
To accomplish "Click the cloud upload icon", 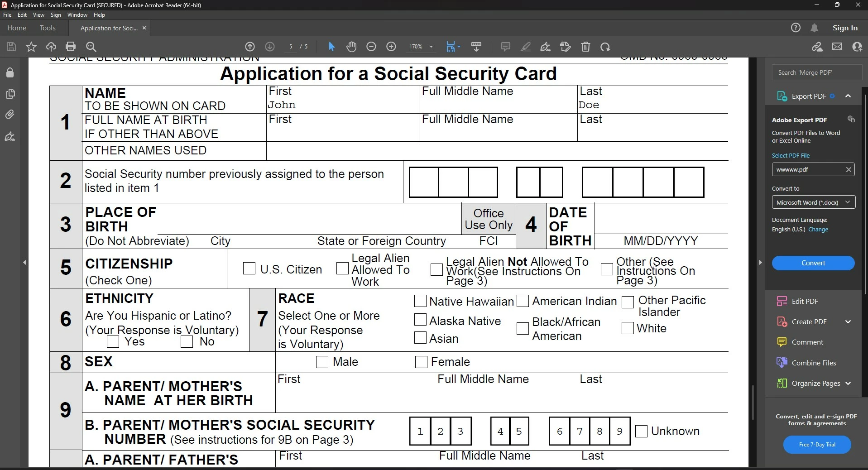I will click(x=51, y=47).
